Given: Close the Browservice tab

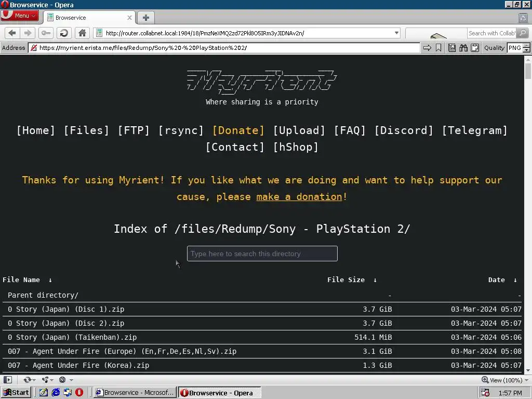Looking at the screenshot, I should (x=129, y=18).
